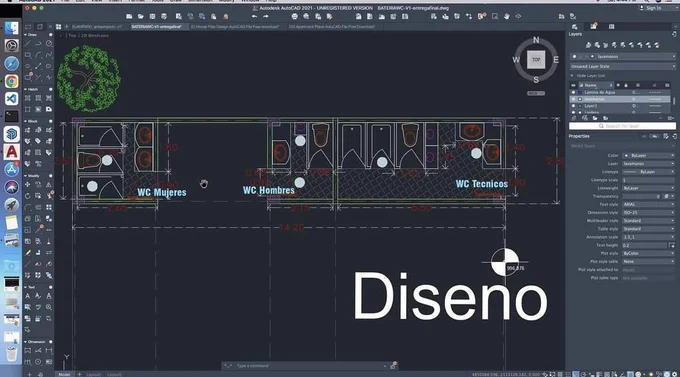Click the Undo arrow in toolbar
The height and width of the screenshot is (377, 680).
click(254, 16)
